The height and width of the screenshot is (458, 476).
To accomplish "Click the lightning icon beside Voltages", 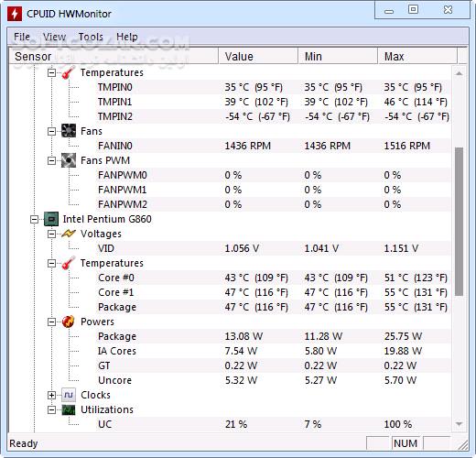I will (69, 234).
